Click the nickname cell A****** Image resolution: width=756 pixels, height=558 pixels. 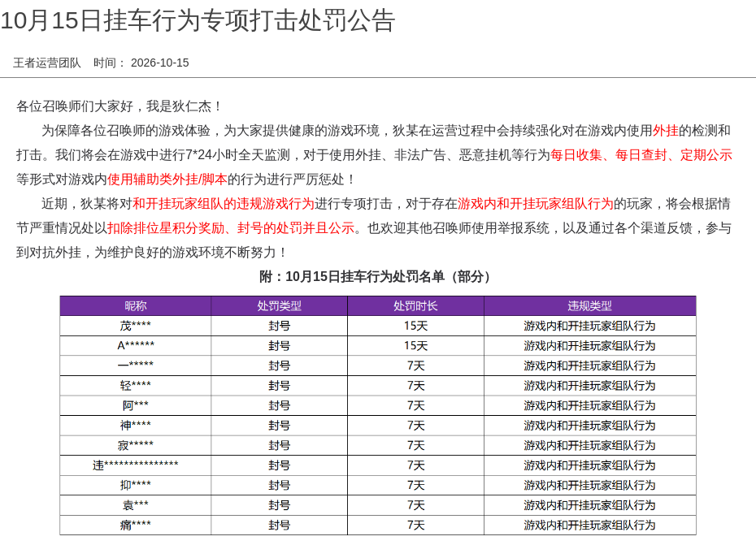(136, 346)
